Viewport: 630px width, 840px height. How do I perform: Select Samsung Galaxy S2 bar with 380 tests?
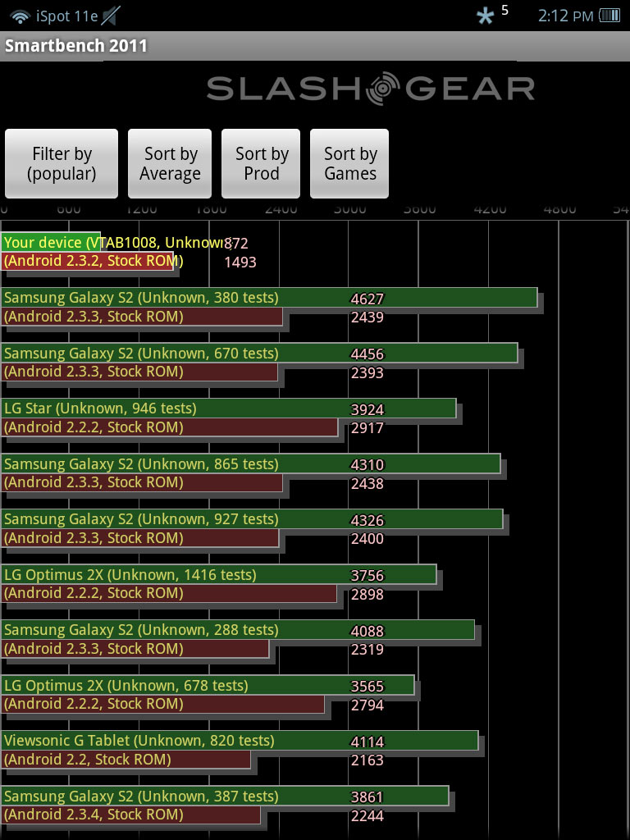pos(268,298)
